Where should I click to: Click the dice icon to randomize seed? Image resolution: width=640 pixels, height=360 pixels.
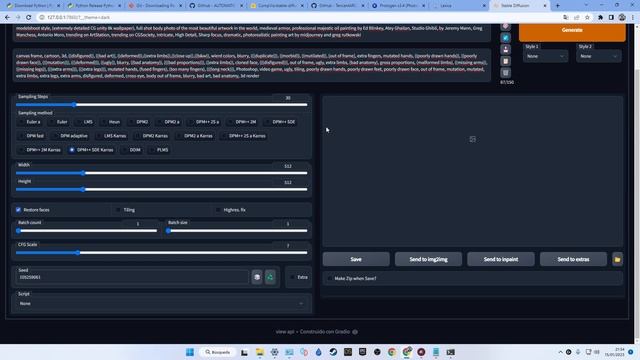tap(257, 277)
